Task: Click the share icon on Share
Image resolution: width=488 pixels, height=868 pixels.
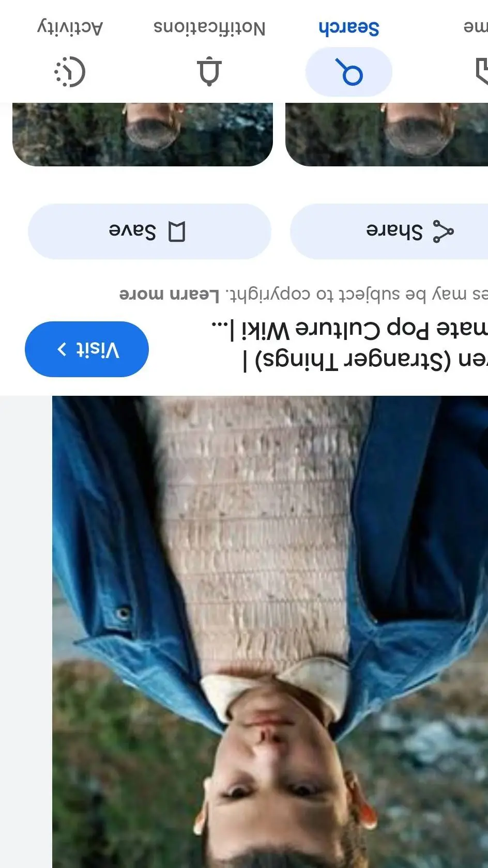Action: tap(443, 231)
